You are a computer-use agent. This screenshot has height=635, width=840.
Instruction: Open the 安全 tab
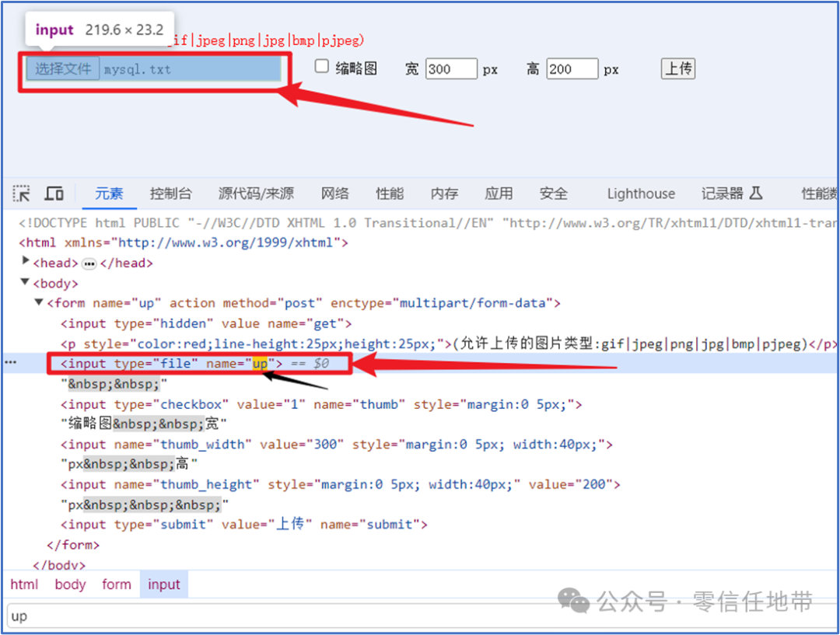[554, 194]
